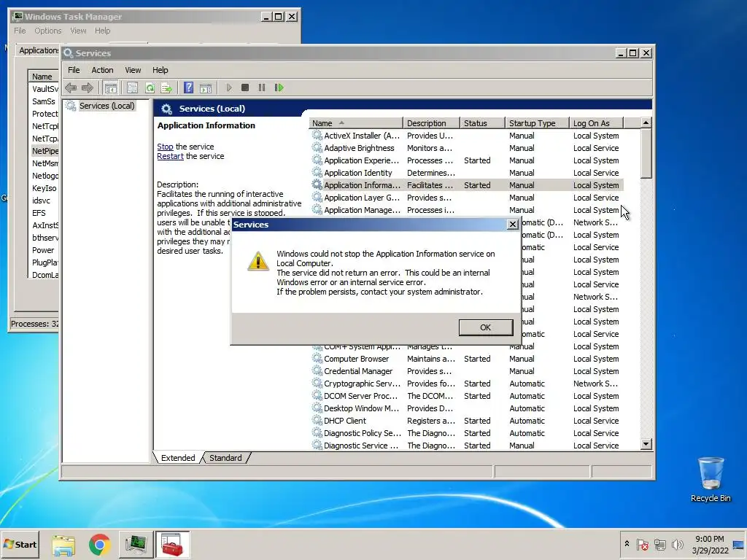Click gear icon beside Adaptive Brightness
The image size is (747, 560).
click(x=317, y=147)
